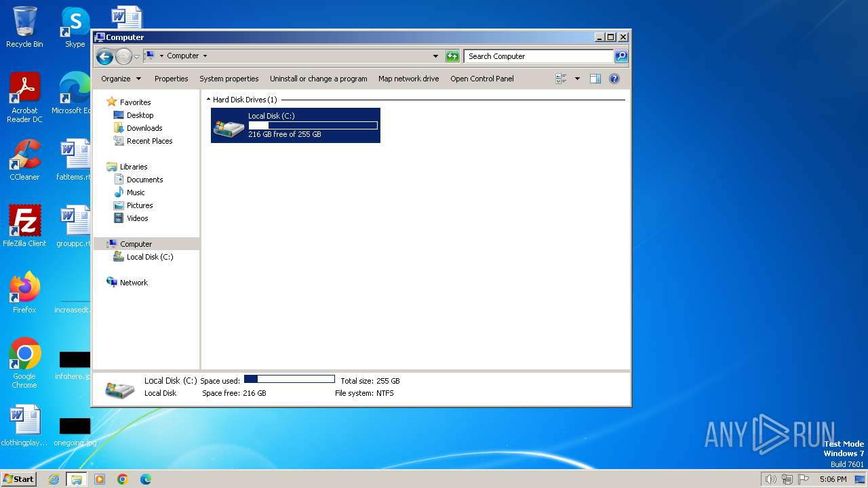Select Libraries in navigation pane
Viewport: 868px width, 488px height.
click(x=134, y=167)
